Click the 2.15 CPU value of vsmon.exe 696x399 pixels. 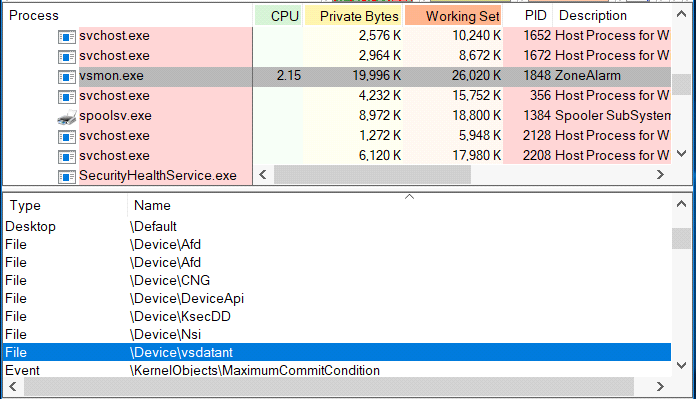(x=289, y=76)
